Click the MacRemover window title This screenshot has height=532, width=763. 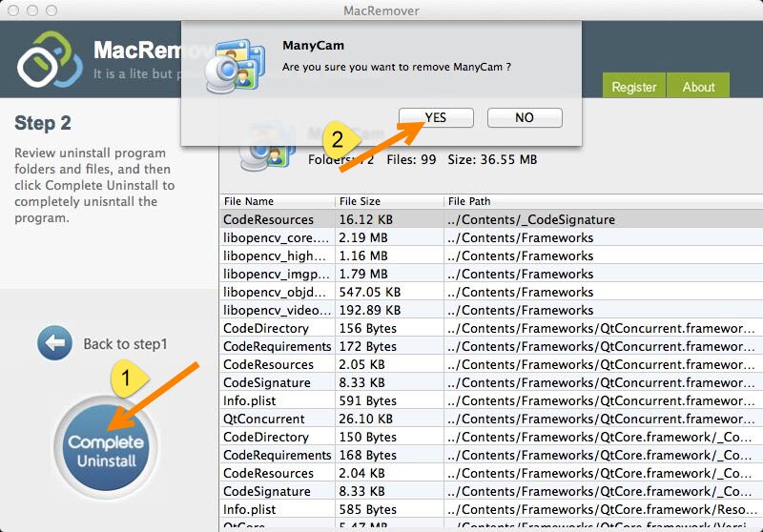(381, 10)
